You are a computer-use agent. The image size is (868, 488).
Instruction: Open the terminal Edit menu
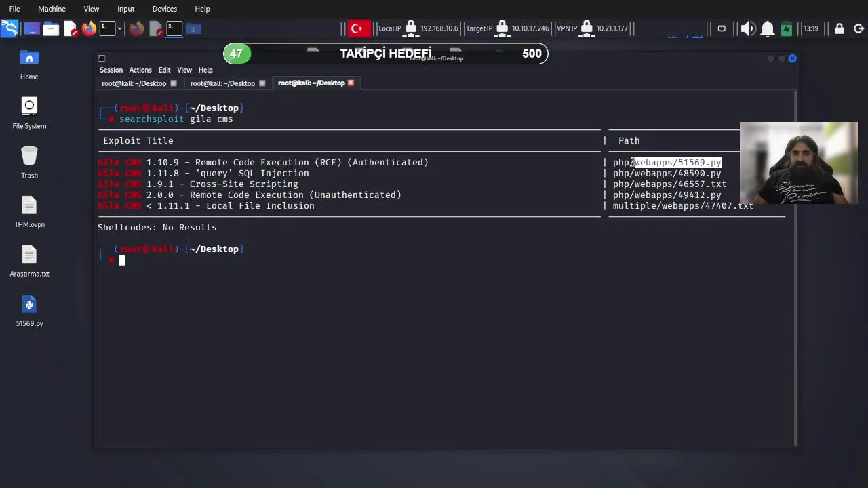pyautogui.click(x=164, y=70)
